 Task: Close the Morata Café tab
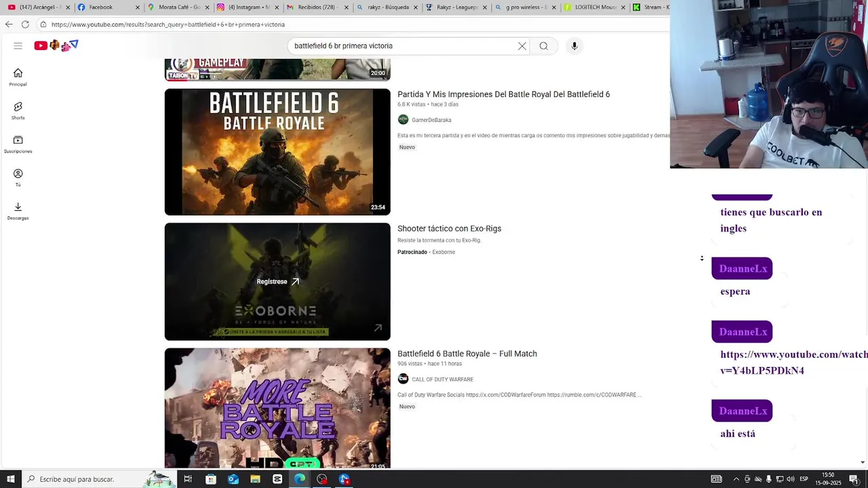(x=208, y=7)
